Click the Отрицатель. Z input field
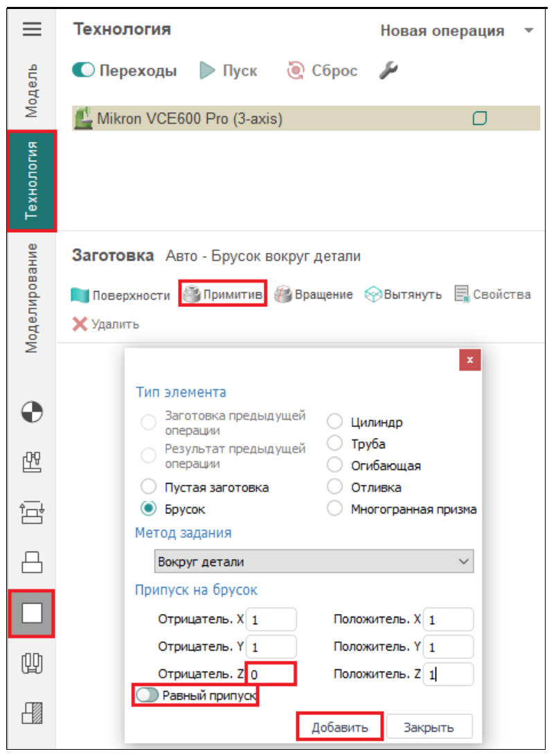 (x=271, y=674)
